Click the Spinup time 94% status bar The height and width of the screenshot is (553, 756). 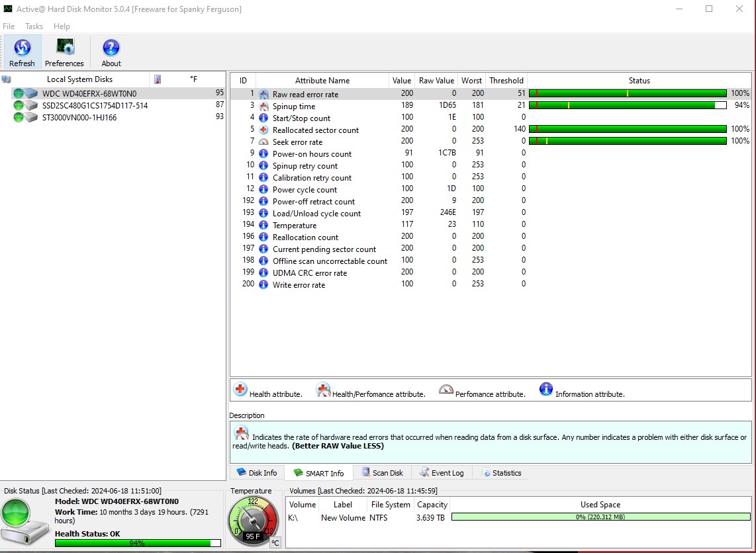point(628,105)
